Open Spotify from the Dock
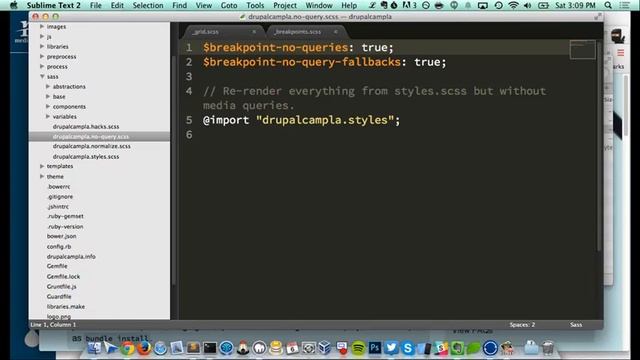 pyautogui.click(x=358, y=348)
